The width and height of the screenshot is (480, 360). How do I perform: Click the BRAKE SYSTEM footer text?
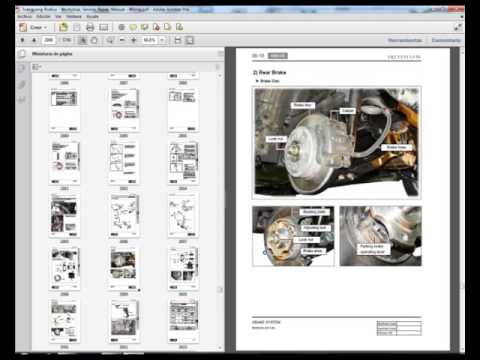pos(266,322)
